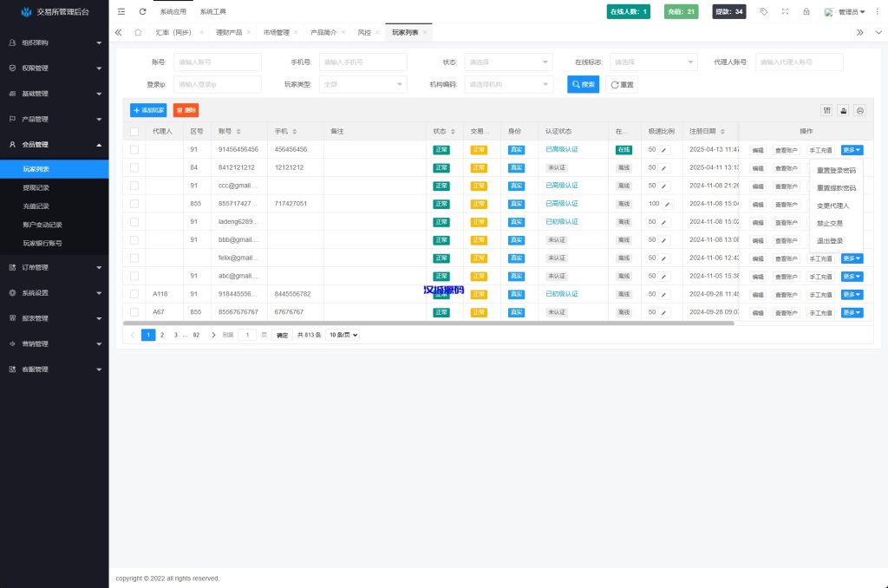Open the column filter settings icon

[x=826, y=110]
